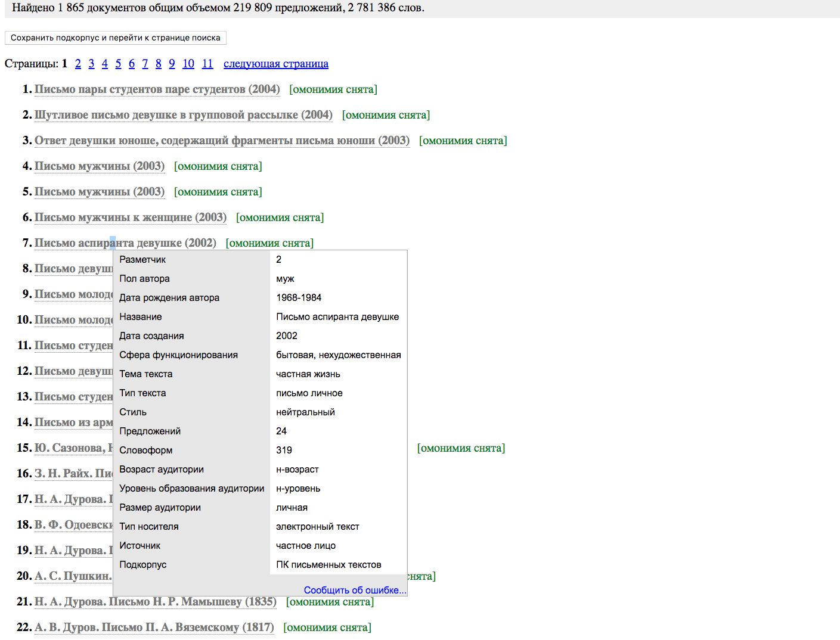Click the 'Пол автора' row in the popup

pos(144,279)
